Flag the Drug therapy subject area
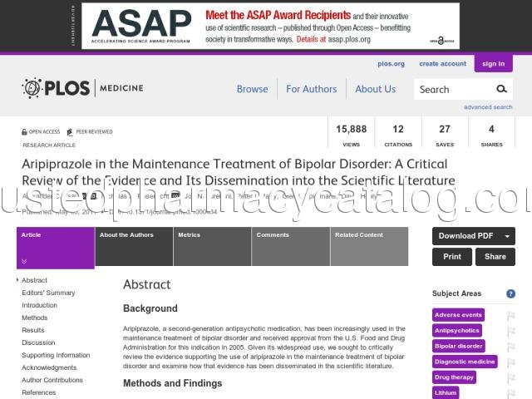The height and width of the screenshot is (399, 532). click(510, 377)
